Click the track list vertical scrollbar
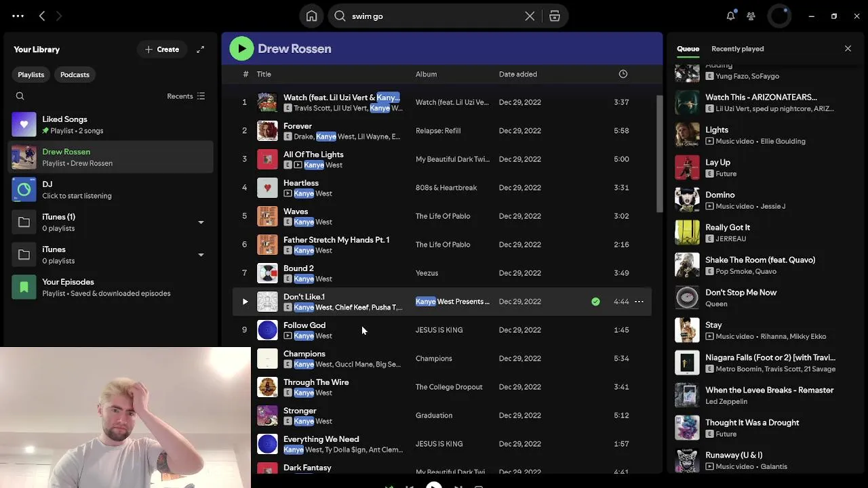868x488 pixels. pyautogui.click(x=660, y=153)
